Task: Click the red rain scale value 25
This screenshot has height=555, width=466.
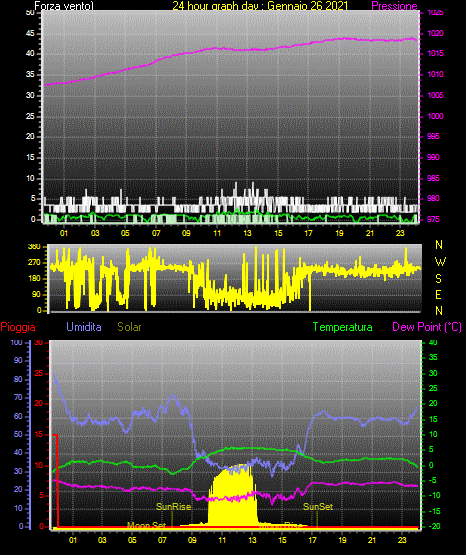Action: pyautogui.click(x=39, y=373)
